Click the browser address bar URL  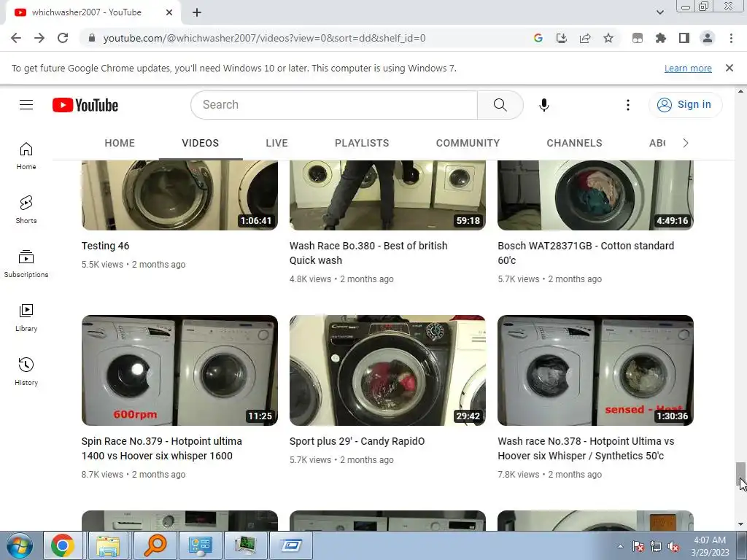[264, 38]
